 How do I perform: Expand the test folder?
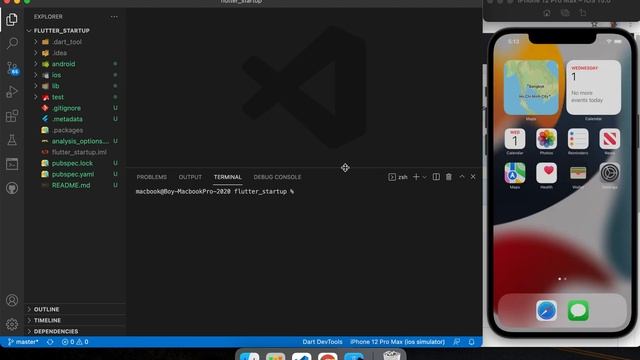(x=58, y=97)
